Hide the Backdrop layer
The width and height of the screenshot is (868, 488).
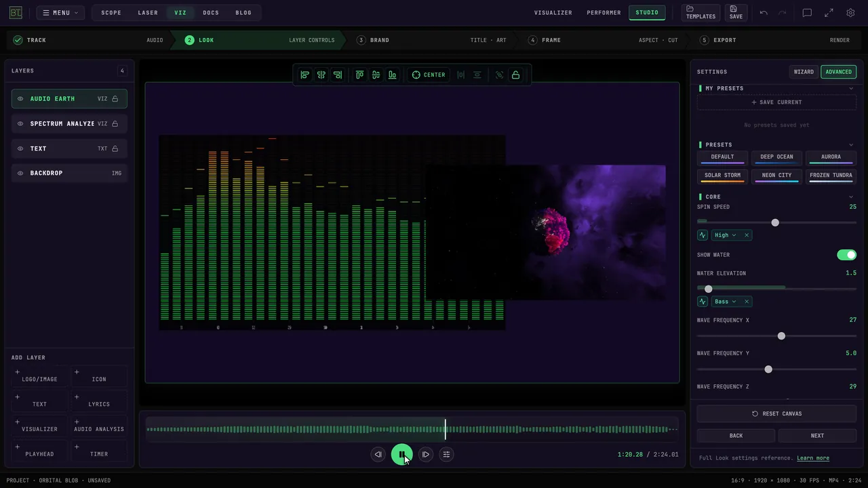pyautogui.click(x=20, y=173)
